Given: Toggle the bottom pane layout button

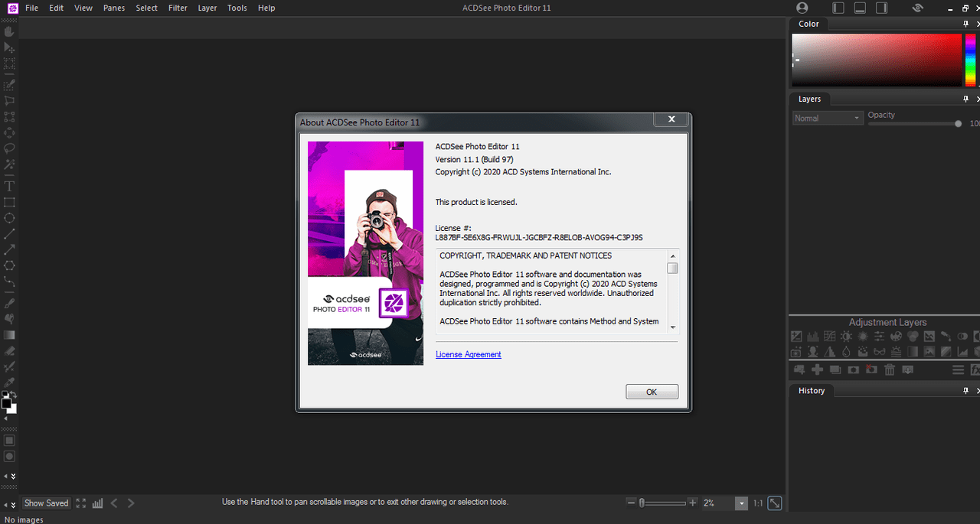Looking at the screenshot, I should (860, 8).
